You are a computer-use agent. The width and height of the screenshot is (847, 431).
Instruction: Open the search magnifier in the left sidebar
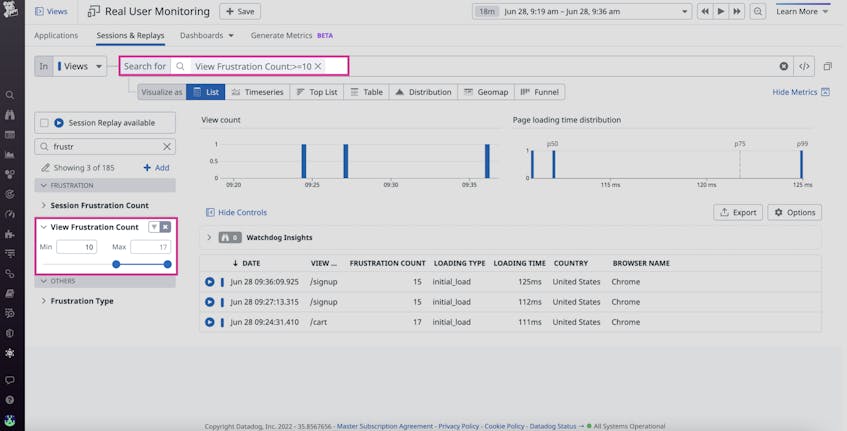[x=10, y=95]
